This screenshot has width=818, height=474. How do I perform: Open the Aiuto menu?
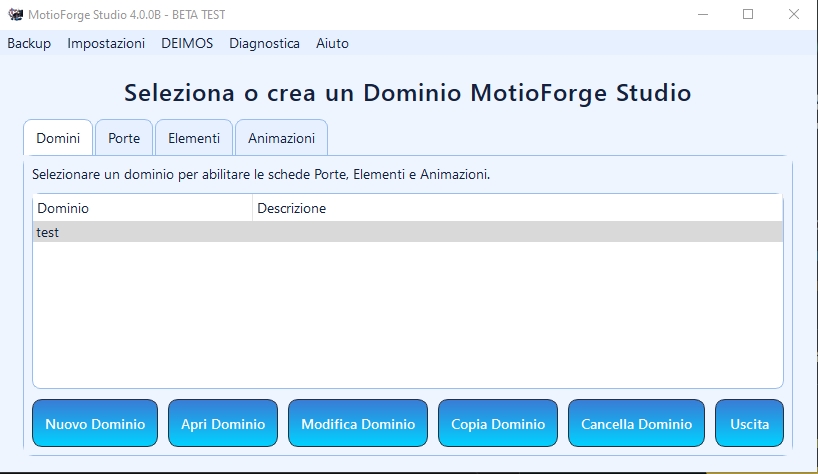coord(332,43)
